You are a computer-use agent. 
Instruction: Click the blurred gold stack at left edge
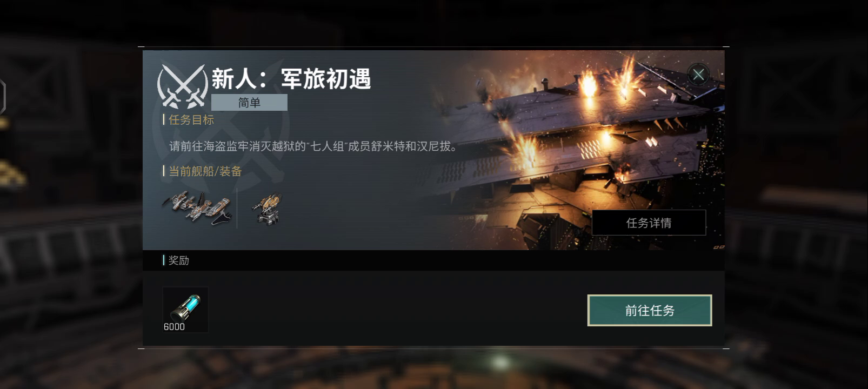pos(12,174)
